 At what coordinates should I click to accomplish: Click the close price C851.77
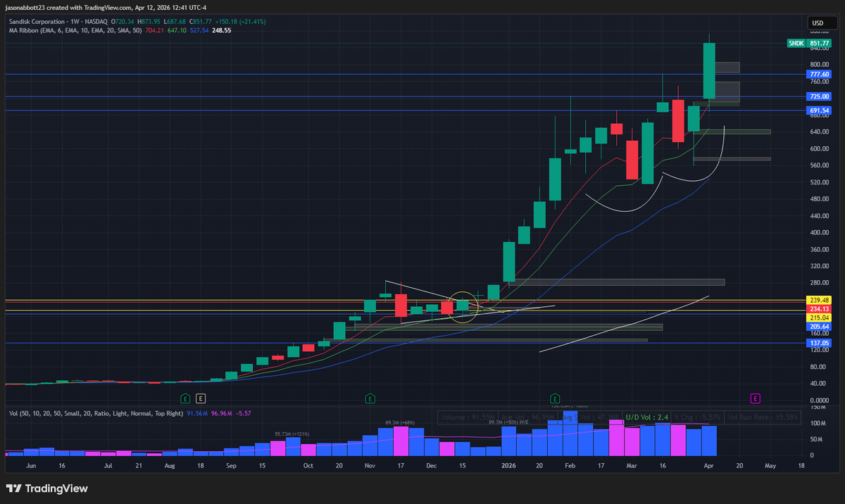[x=199, y=21]
